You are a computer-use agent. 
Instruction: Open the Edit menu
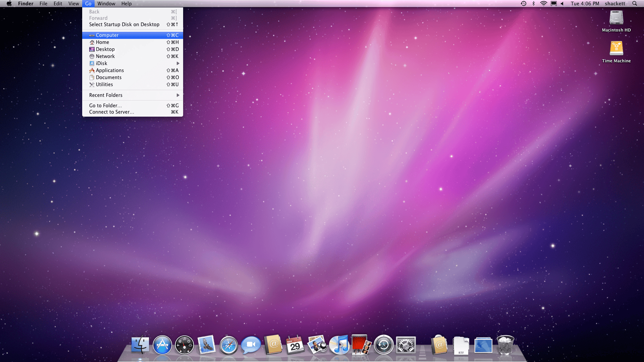58,4
